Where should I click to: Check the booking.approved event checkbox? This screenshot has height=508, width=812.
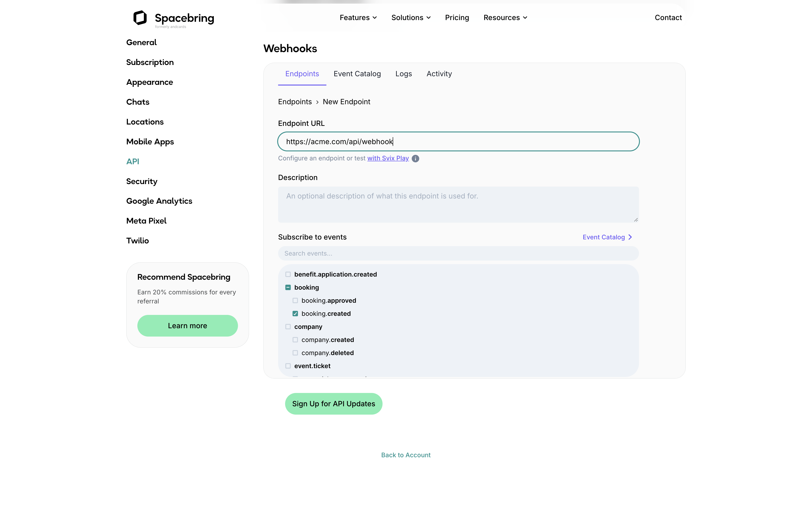click(295, 301)
